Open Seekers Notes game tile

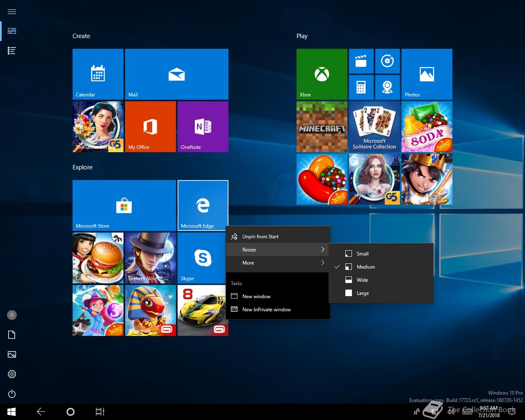pos(151,258)
